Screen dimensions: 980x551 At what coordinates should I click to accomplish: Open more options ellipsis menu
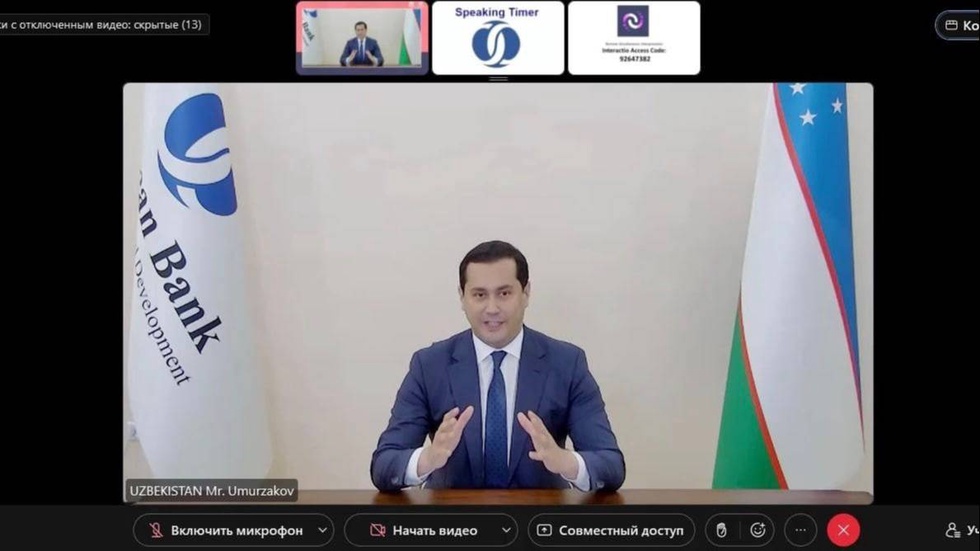tap(800, 530)
